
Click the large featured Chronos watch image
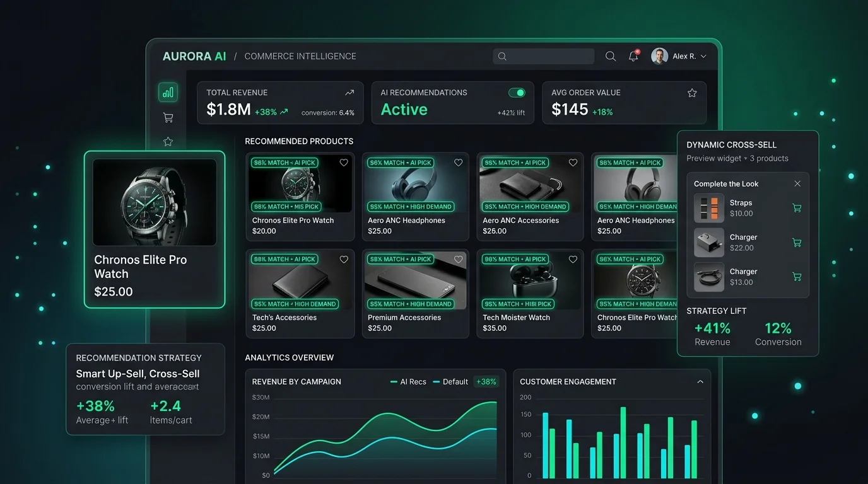coord(155,202)
